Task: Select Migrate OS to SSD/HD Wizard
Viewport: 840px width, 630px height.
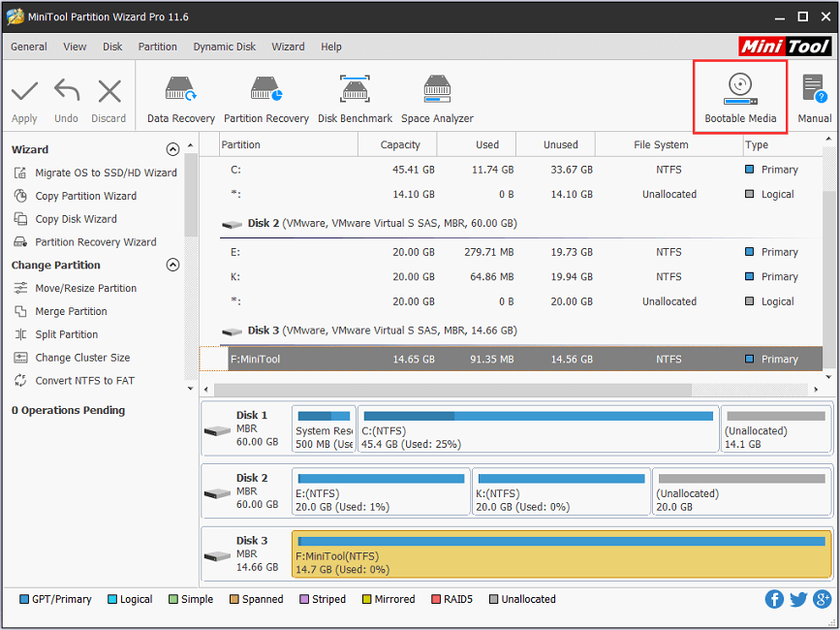Action: pyautogui.click(x=106, y=173)
